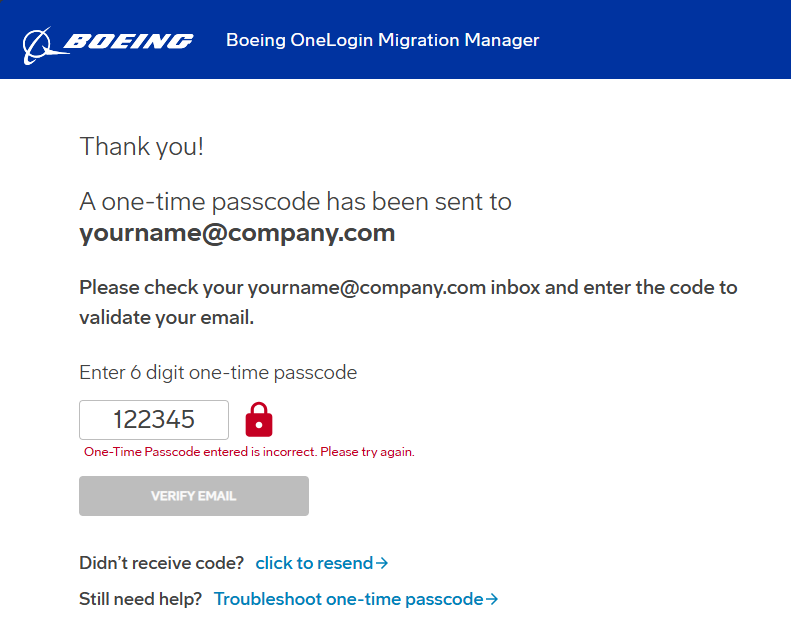
Task: Click the "Enter 6 digit one-time passcode" label
Action: pyautogui.click(x=218, y=373)
